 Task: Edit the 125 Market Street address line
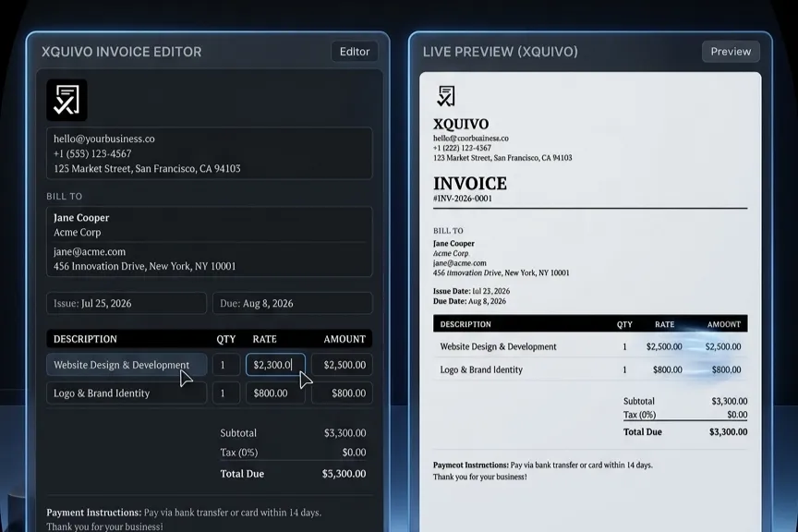[147, 168]
